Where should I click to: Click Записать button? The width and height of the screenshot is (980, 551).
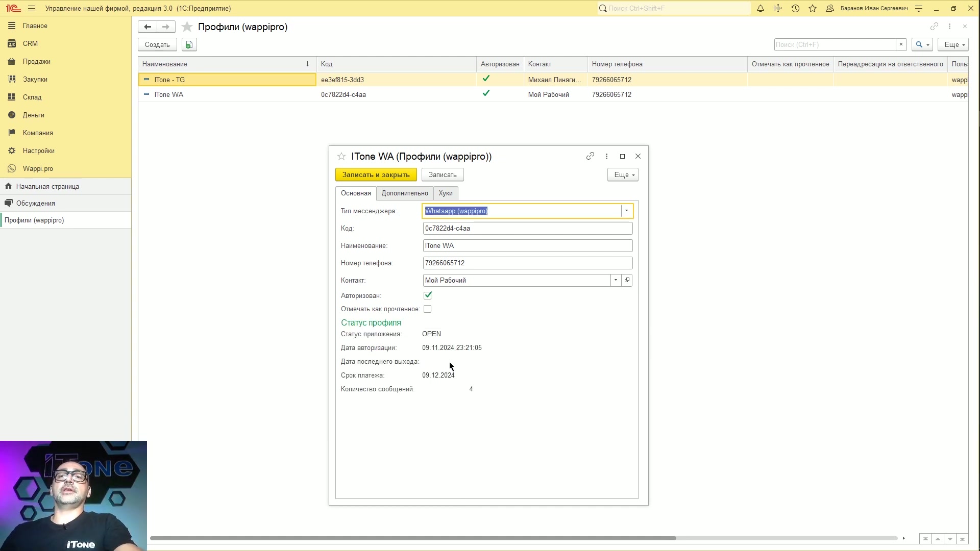pyautogui.click(x=443, y=175)
